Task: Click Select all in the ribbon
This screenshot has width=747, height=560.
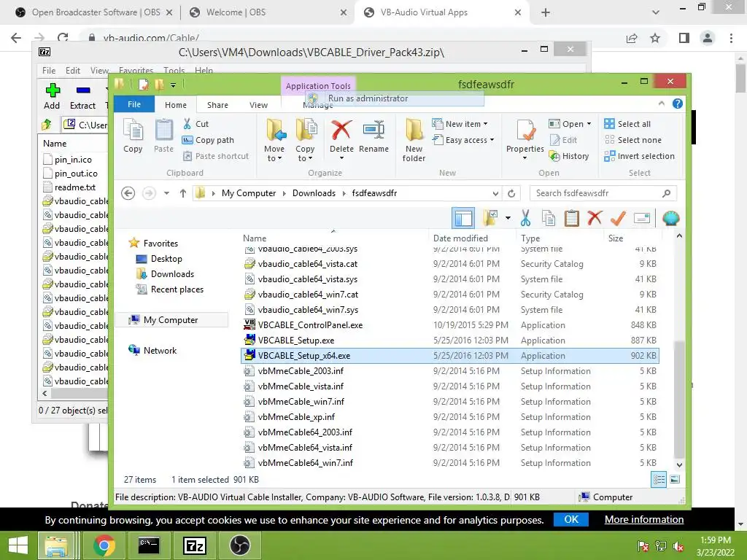Action: click(627, 124)
